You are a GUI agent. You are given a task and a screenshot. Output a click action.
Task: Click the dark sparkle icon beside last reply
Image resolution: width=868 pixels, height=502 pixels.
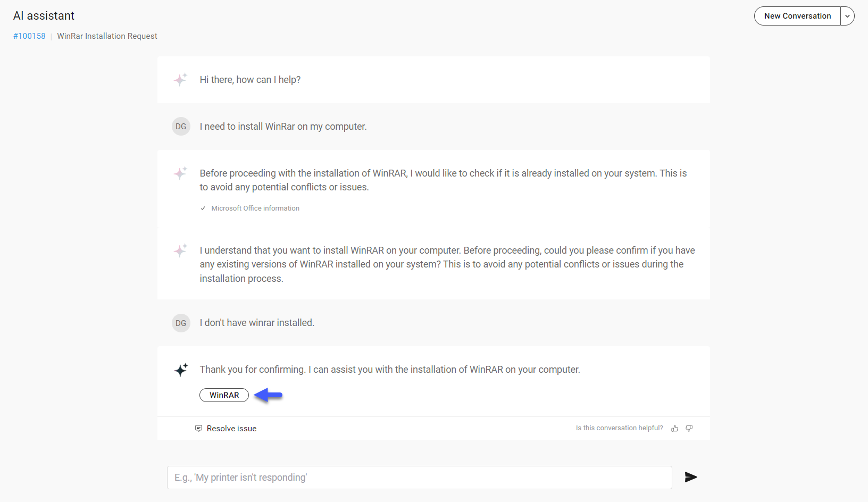pyautogui.click(x=181, y=370)
